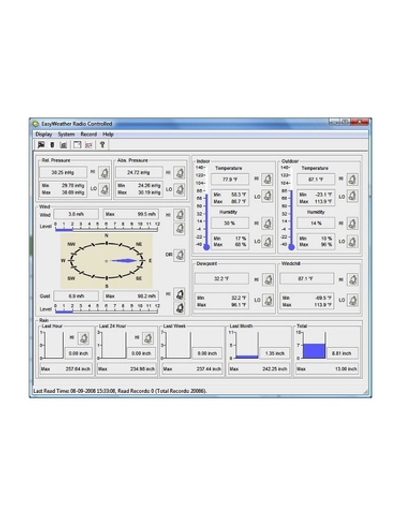Click bell below Gust HI alarm

point(179,308)
